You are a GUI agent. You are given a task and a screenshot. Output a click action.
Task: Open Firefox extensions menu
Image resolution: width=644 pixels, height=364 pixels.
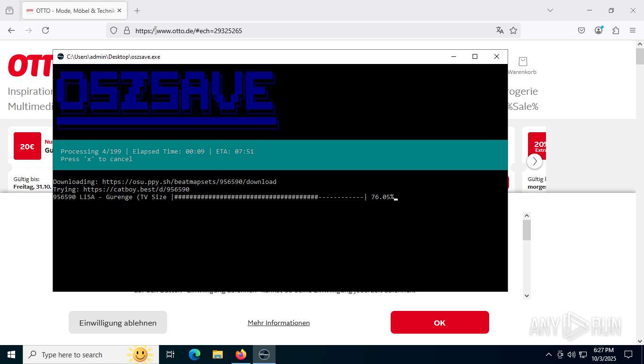coord(616,30)
